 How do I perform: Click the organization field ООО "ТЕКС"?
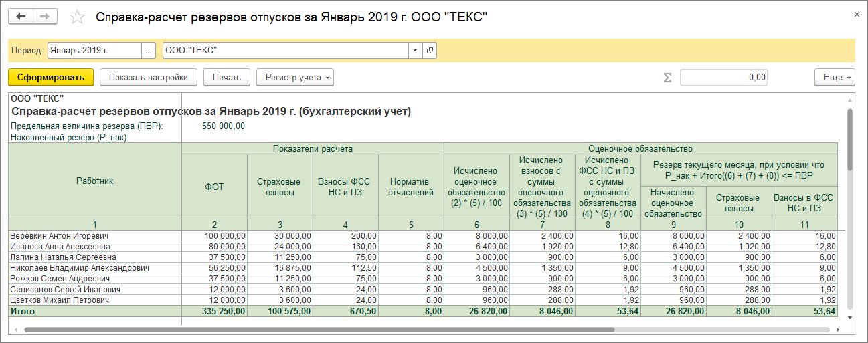pyautogui.click(x=286, y=51)
